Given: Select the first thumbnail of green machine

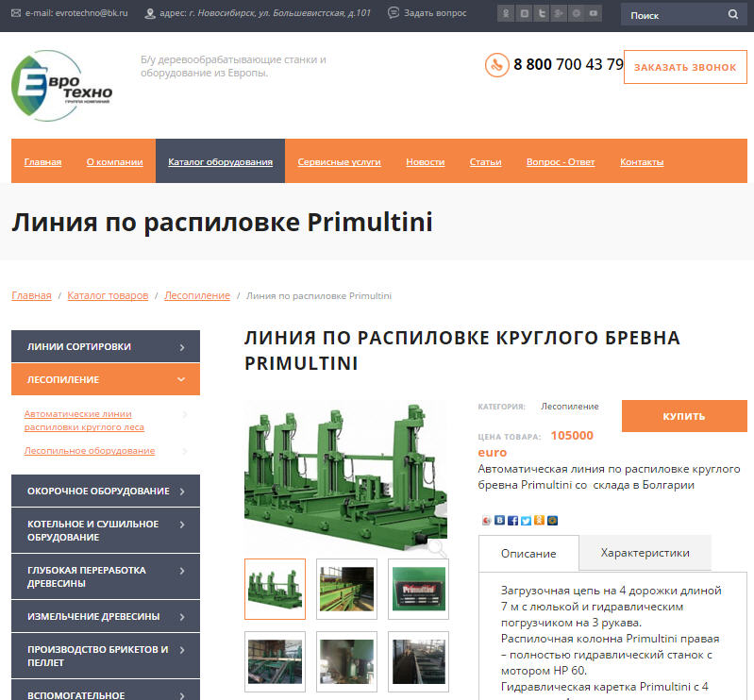Looking at the screenshot, I should (x=275, y=589).
